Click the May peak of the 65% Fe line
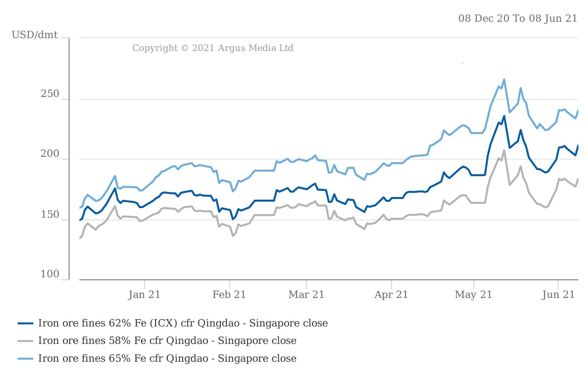 click(x=504, y=80)
